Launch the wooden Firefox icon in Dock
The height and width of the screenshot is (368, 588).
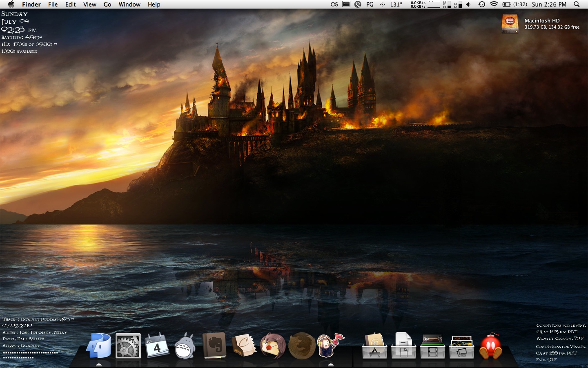pos(302,346)
